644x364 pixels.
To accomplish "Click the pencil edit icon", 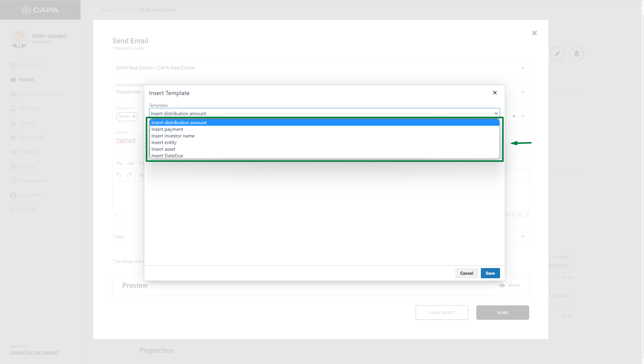I will [x=557, y=54].
